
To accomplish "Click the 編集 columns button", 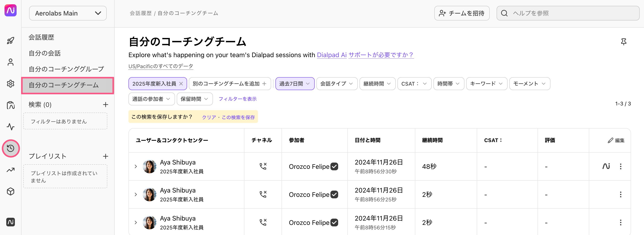I will 616,140.
